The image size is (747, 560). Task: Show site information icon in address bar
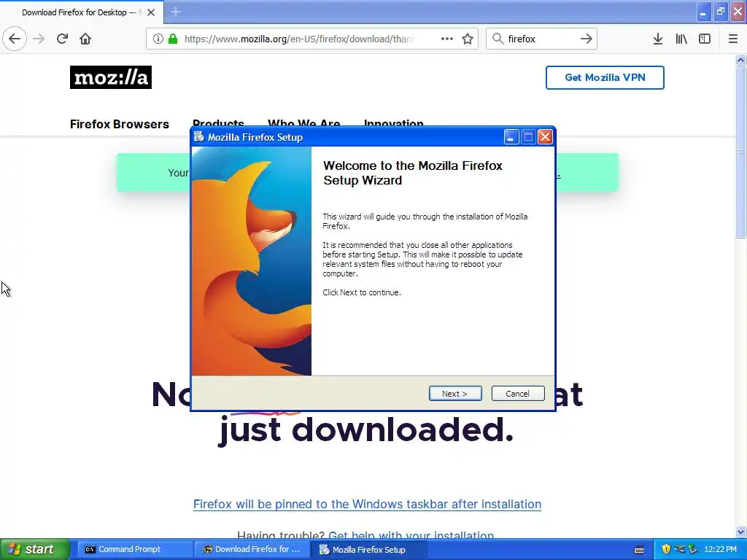[x=158, y=39]
